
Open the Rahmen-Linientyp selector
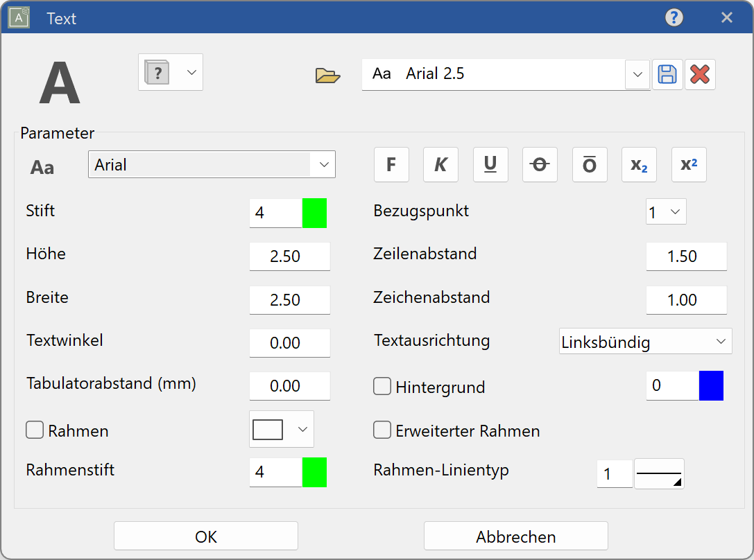658,473
